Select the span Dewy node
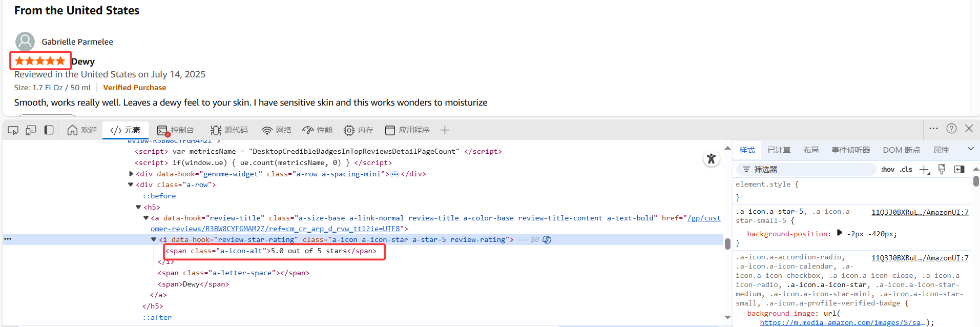Image resolution: width=980 pixels, height=327 pixels. 194,284
